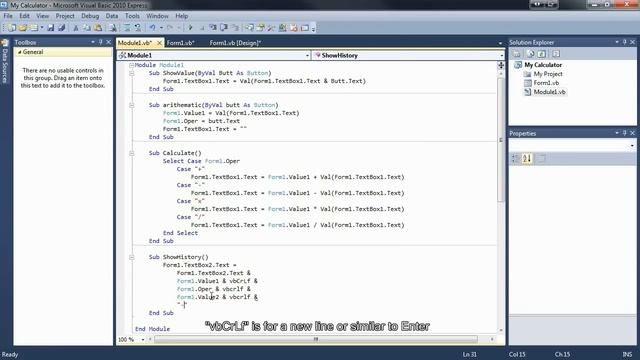Click the 'End Module' code line
The width and height of the screenshot is (640, 360).
point(152,329)
